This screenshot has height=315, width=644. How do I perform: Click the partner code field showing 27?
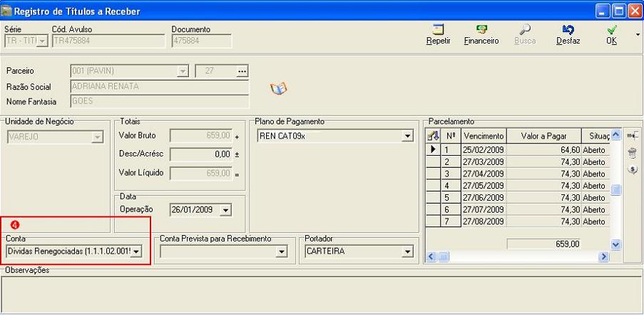click(x=215, y=71)
